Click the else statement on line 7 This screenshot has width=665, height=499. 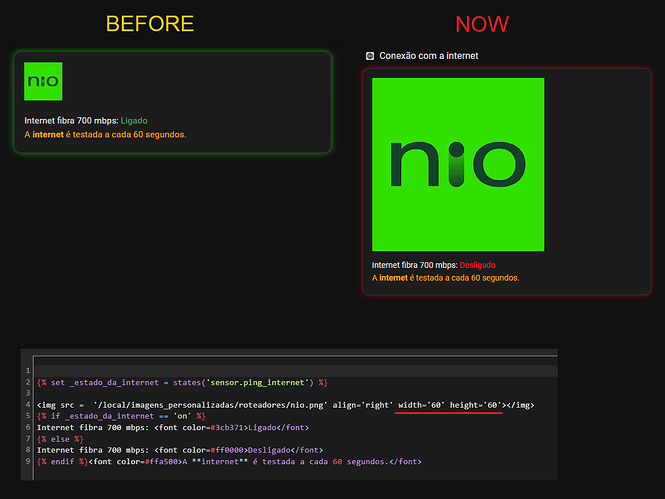click(60, 439)
